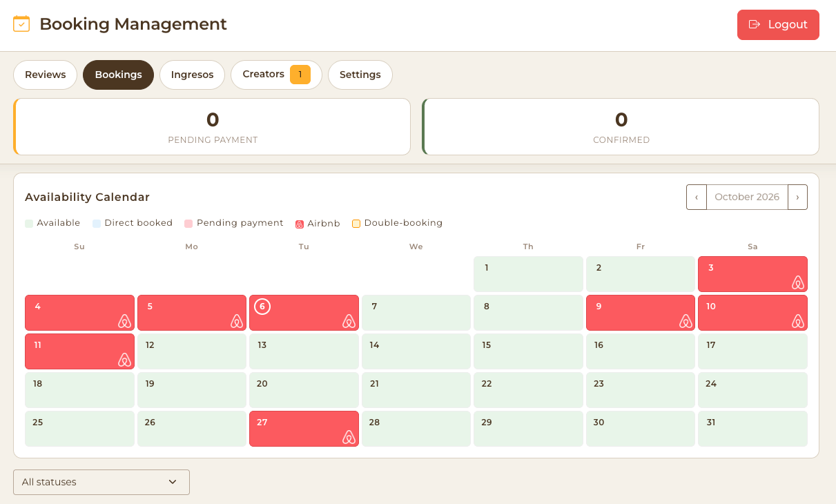The width and height of the screenshot is (836, 504).
Task: Click the Airbnb icon on October 6
Action: [x=349, y=321]
